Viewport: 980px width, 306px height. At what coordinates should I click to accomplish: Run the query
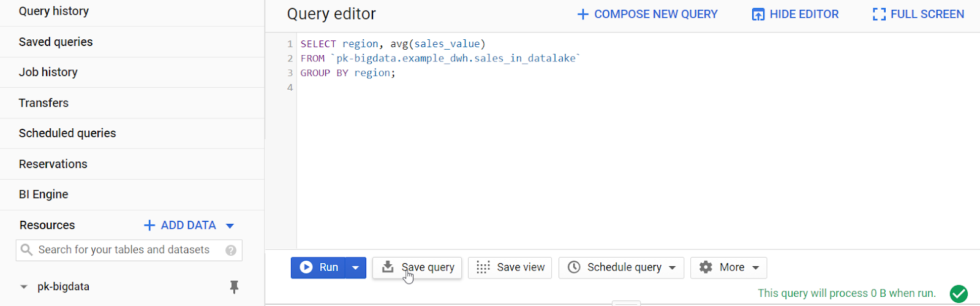318,268
